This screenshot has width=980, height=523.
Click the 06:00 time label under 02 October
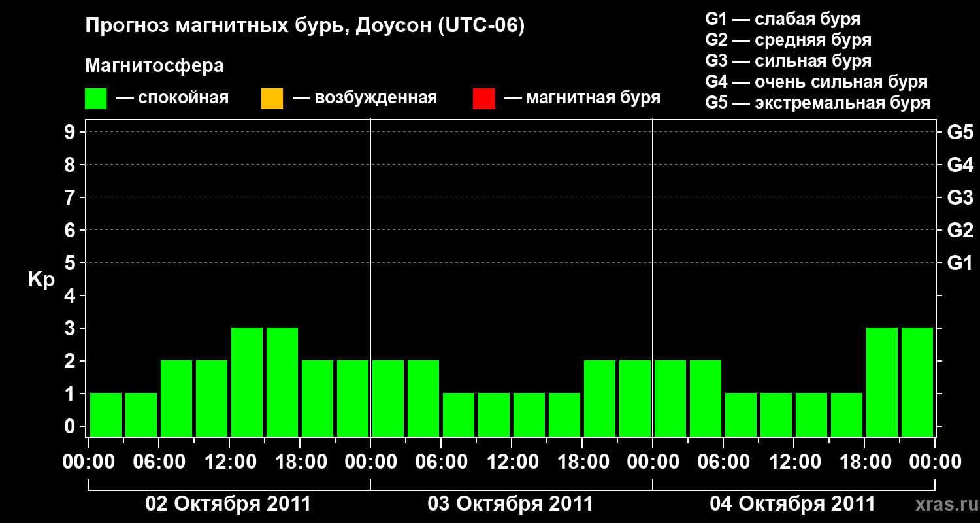coord(159,462)
